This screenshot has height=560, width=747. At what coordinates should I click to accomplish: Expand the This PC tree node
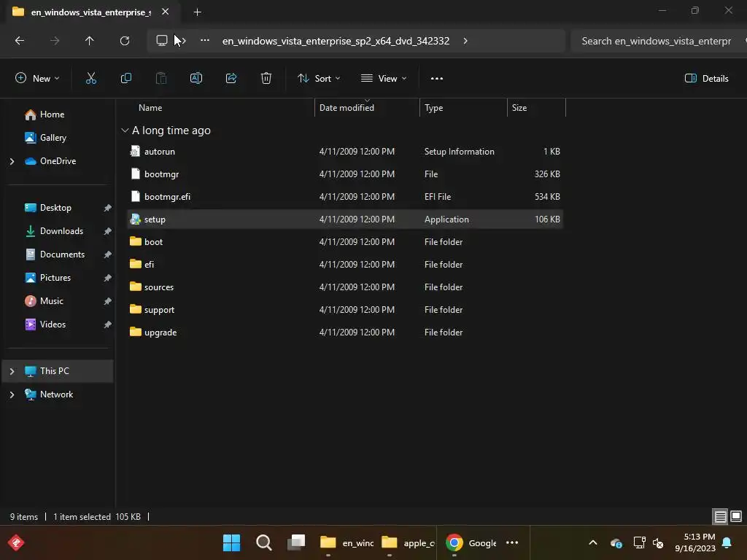(12, 371)
